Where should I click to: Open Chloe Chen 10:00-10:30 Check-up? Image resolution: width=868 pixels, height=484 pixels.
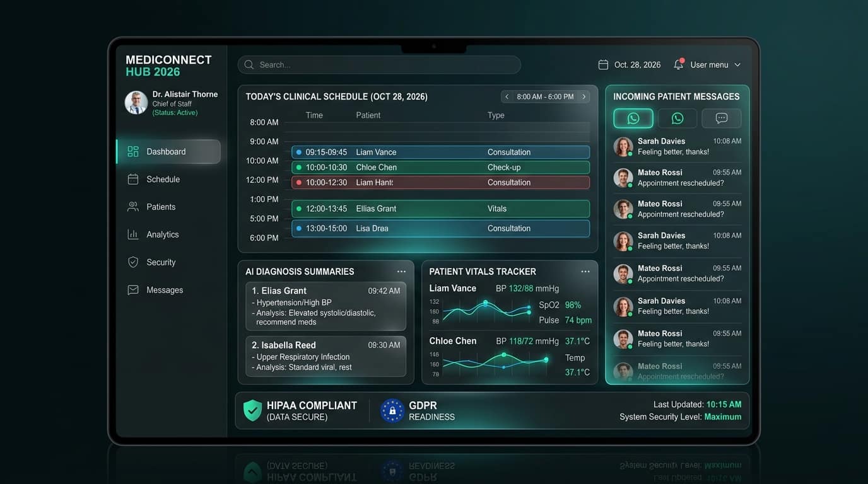(441, 167)
